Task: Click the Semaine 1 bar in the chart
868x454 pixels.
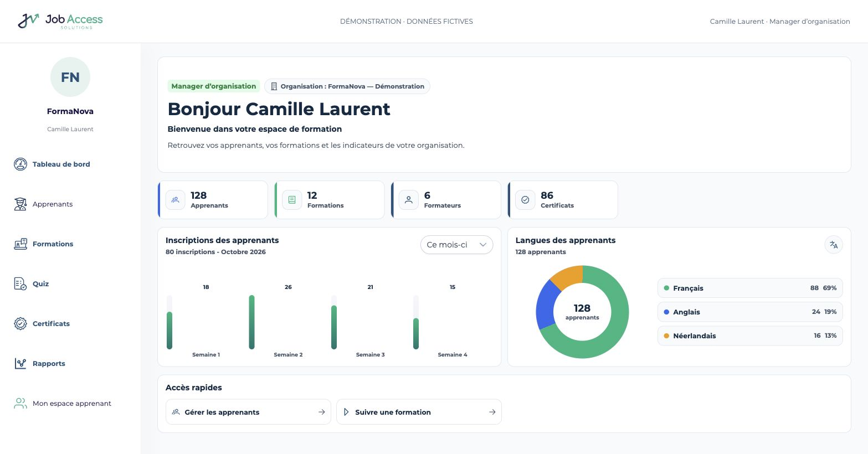Action: [x=170, y=331]
